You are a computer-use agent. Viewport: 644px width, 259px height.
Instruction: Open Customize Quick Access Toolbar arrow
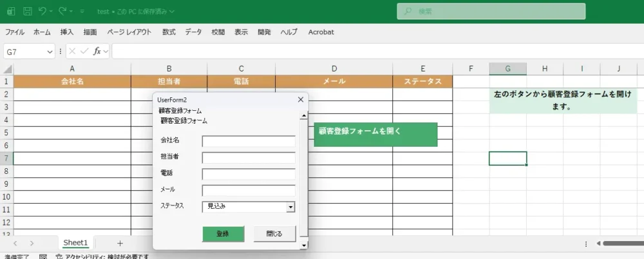click(x=82, y=12)
